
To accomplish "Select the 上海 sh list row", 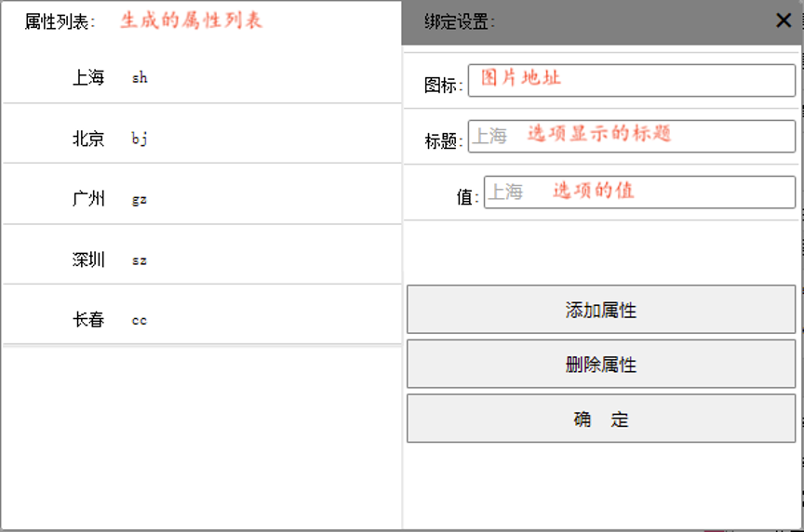I will (202, 77).
